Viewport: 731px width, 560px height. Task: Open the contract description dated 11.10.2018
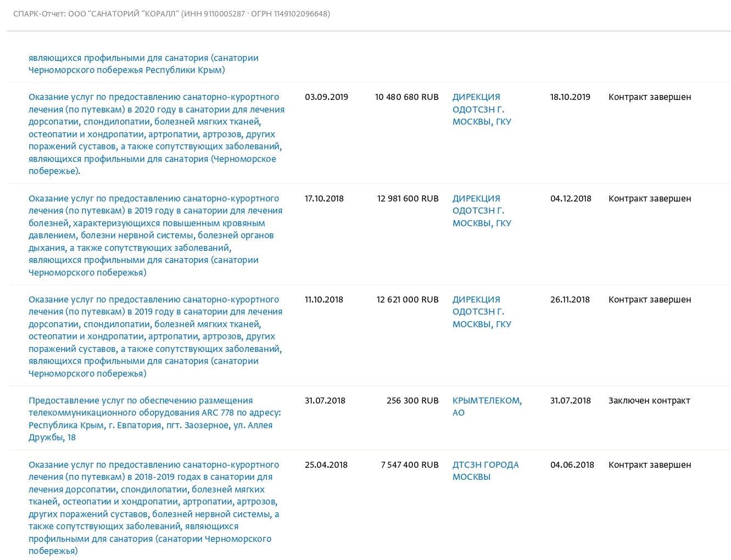[155, 336]
